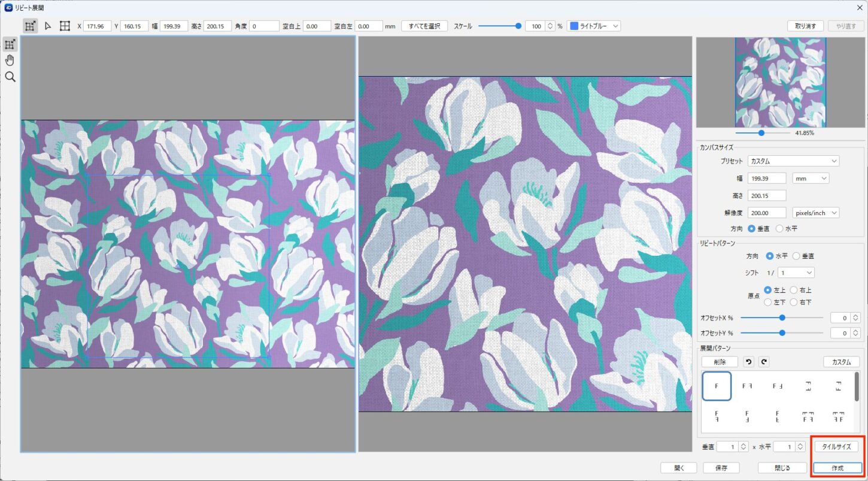Set canvas 方向 to 水平
Screen dimensions: 868x481
pyautogui.click(x=779, y=229)
